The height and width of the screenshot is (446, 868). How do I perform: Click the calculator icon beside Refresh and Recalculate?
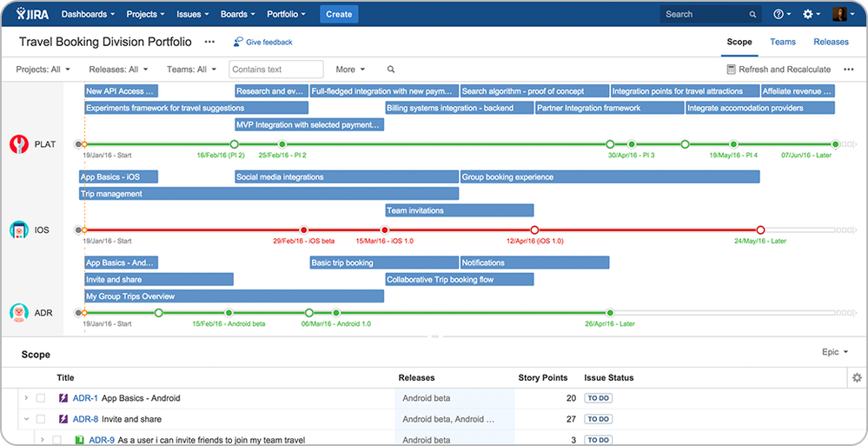pos(731,70)
